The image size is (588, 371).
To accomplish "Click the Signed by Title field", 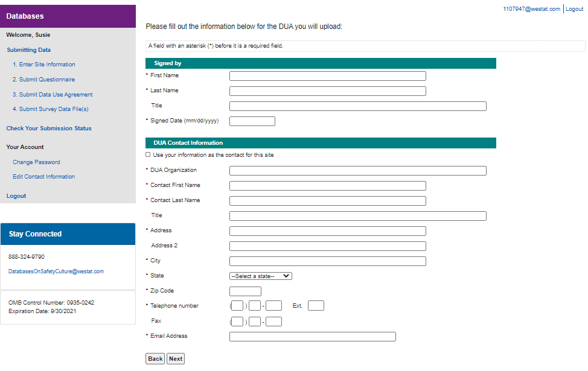I will click(358, 106).
